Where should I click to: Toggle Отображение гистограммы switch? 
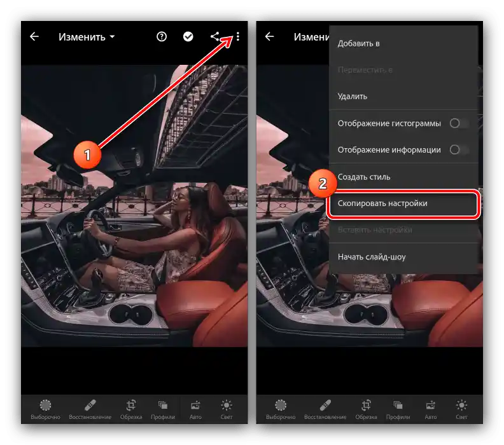click(x=459, y=123)
